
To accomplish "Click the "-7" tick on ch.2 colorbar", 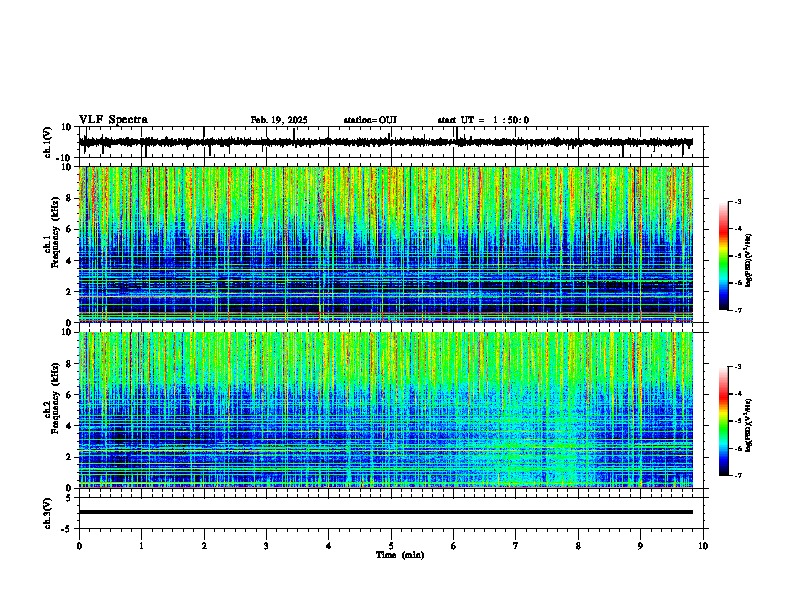I will [x=737, y=475].
